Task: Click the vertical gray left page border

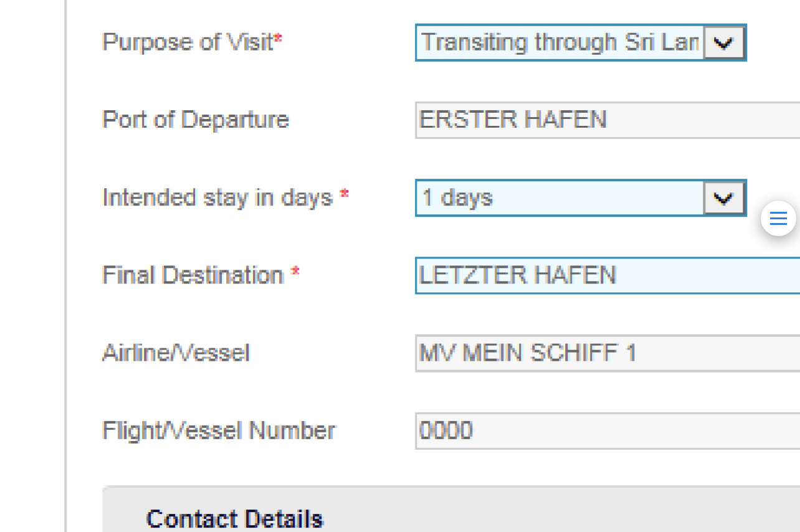Action: tap(65, 266)
